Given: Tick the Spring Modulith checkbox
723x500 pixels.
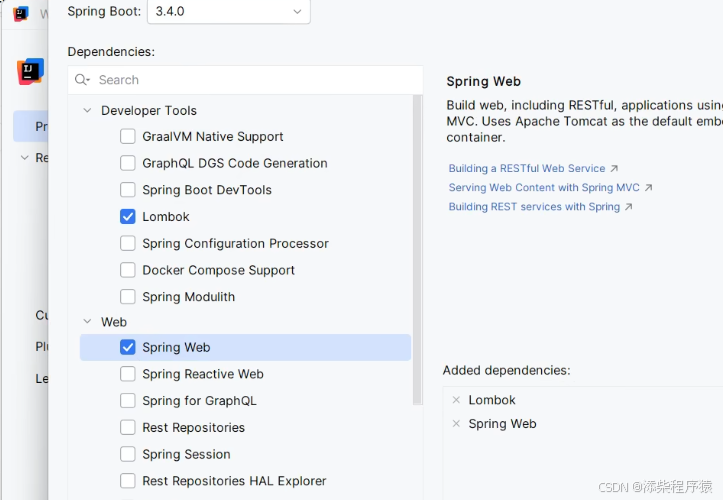Looking at the screenshot, I should coord(128,297).
